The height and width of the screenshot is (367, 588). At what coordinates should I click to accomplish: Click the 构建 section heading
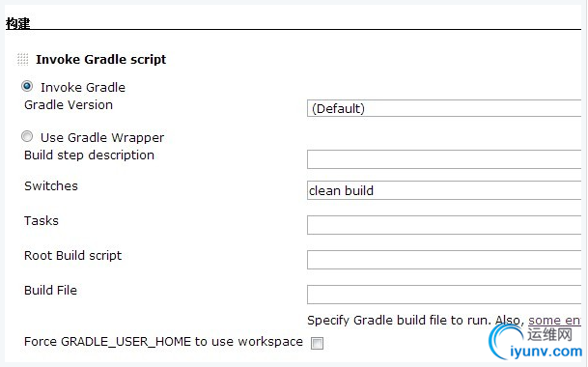[x=17, y=23]
